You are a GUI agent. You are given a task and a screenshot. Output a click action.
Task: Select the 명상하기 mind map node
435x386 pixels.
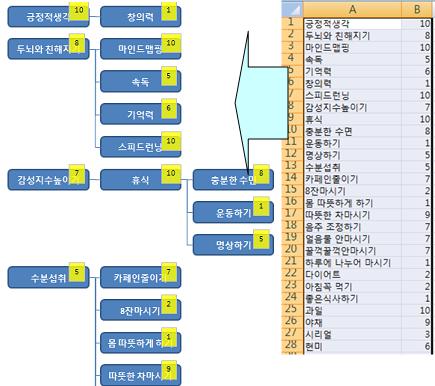point(233,245)
